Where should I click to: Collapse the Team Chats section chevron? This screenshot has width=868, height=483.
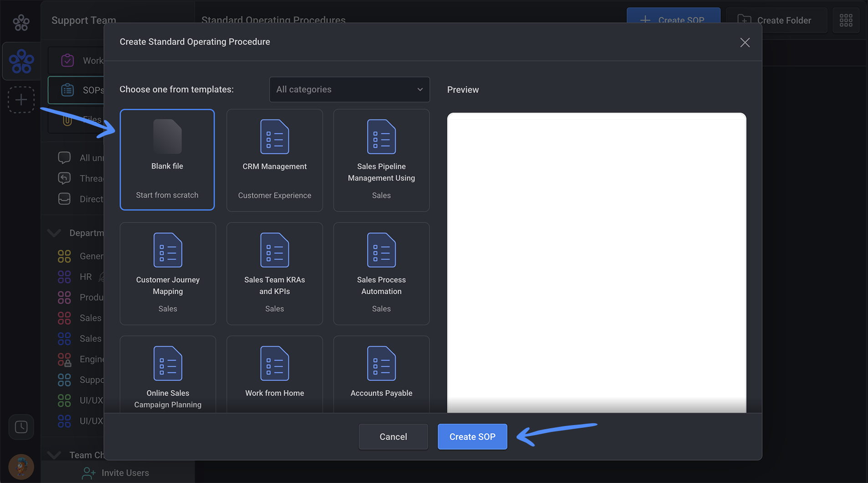[54, 455]
